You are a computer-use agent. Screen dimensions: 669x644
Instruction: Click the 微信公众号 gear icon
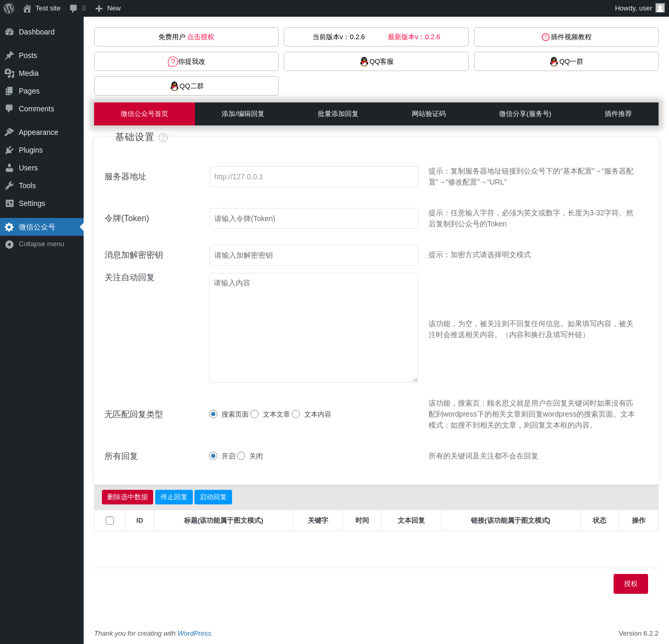pyautogui.click(x=9, y=227)
